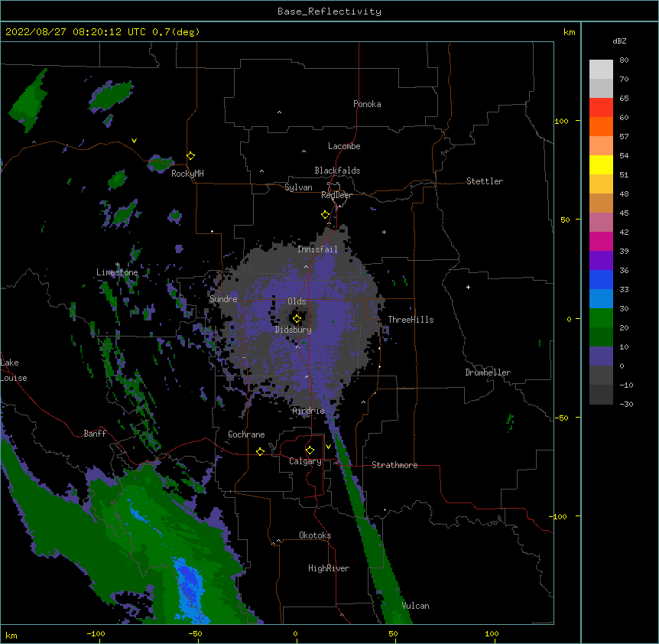Select the Banff city label
The image size is (659, 644).
click(x=95, y=434)
